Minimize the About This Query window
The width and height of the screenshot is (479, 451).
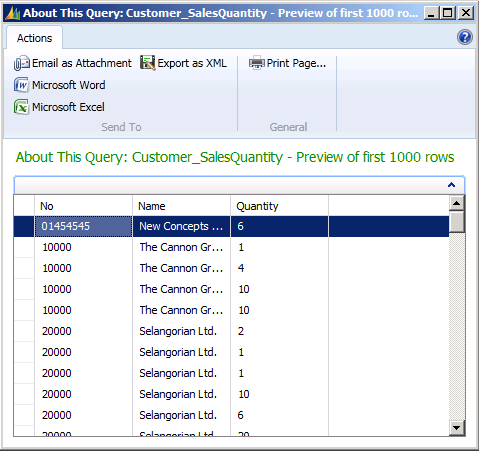431,13
